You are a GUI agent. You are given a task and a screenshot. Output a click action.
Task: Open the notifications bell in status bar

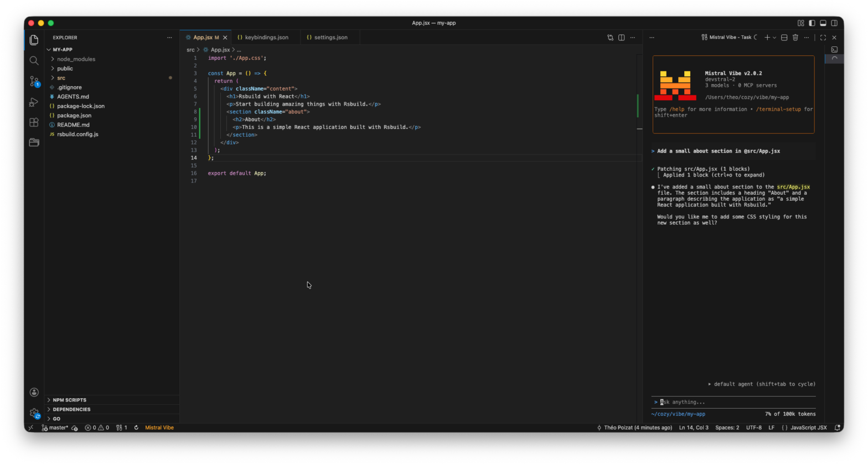837,427
